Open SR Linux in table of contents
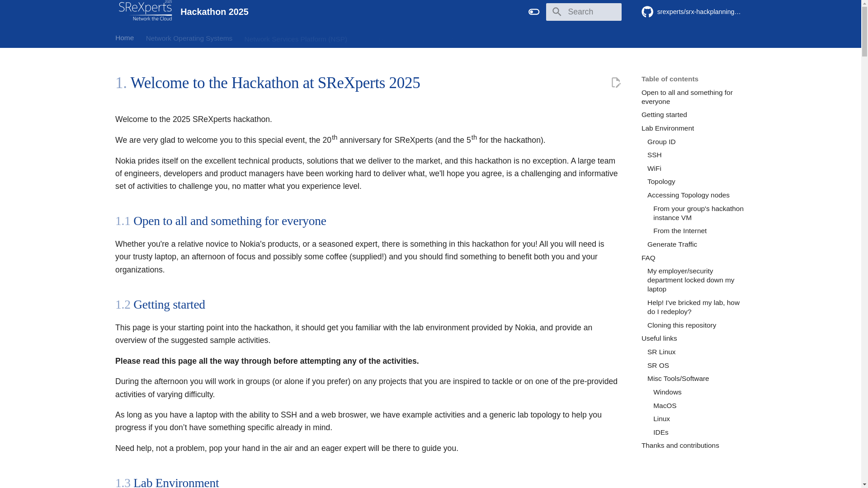This screenshot has width=868, height=488. pos(661,352)
